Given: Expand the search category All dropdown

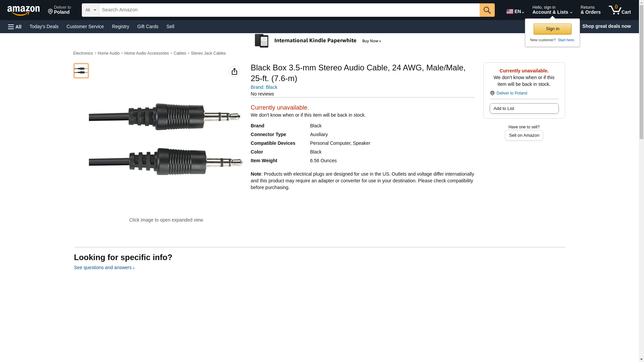Looking at the screenshot, I should click(x=91, y=10).
